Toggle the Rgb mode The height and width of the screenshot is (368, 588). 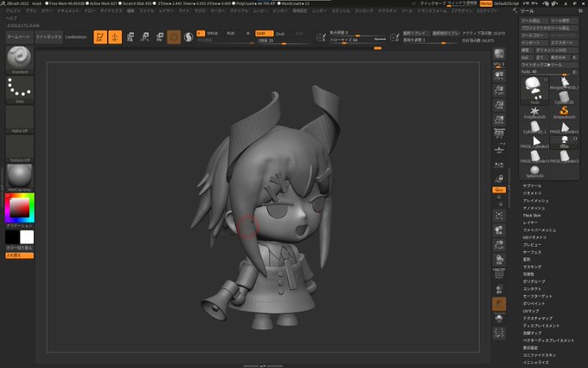(231, 34)
